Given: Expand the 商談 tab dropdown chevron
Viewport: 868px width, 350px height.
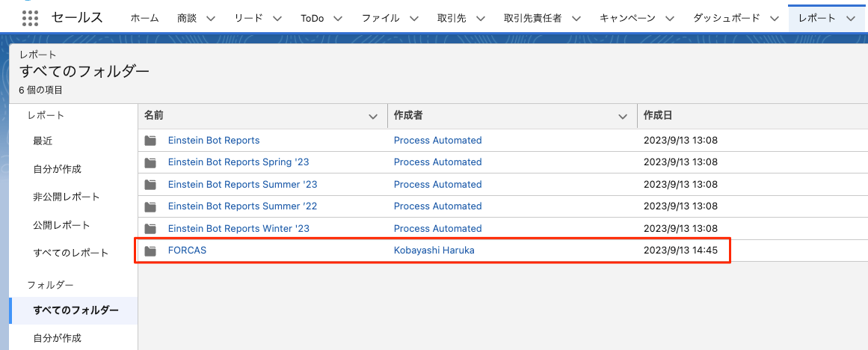Looking at the screenshot, I should 210,19.
